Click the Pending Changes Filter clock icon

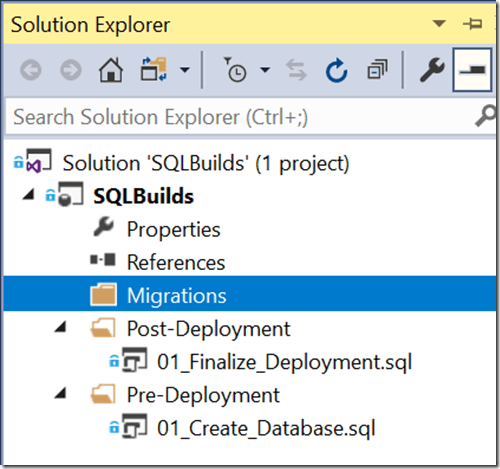[x=235, y=69]
